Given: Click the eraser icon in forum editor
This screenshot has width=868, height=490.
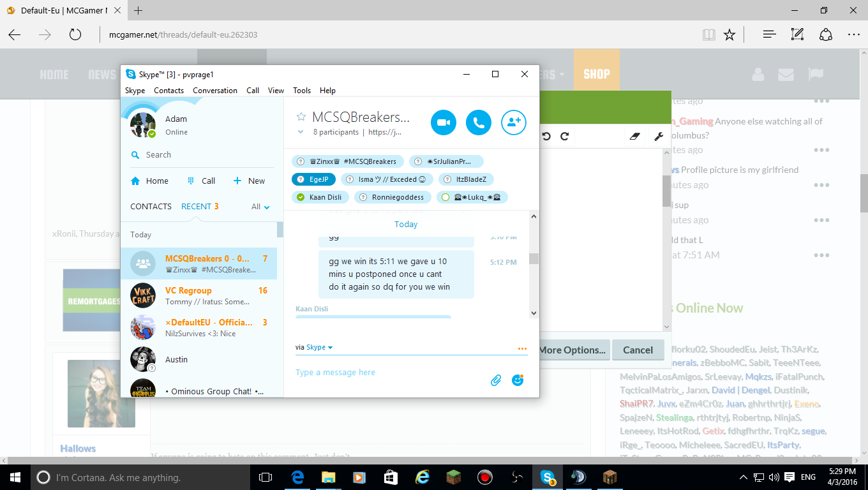Looking at the screenshot, I should 634,137.
